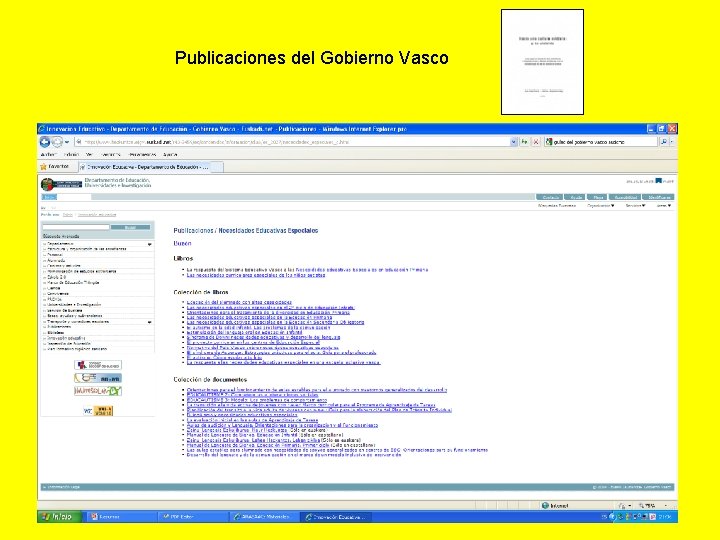Click the search provider icon in search box
This screenshot has width=720, height=540.
tap(548, 142)
